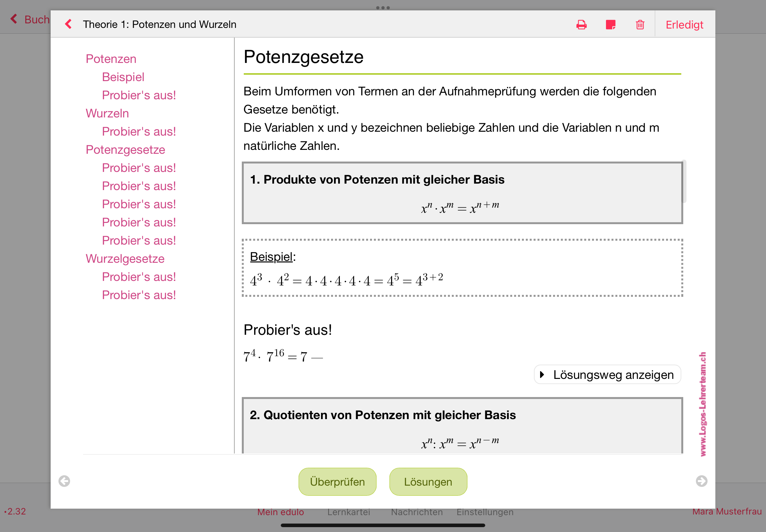Click heading 1. Produkte von Potenzen
Screen dimensions: 766x532
click(377, 179)
